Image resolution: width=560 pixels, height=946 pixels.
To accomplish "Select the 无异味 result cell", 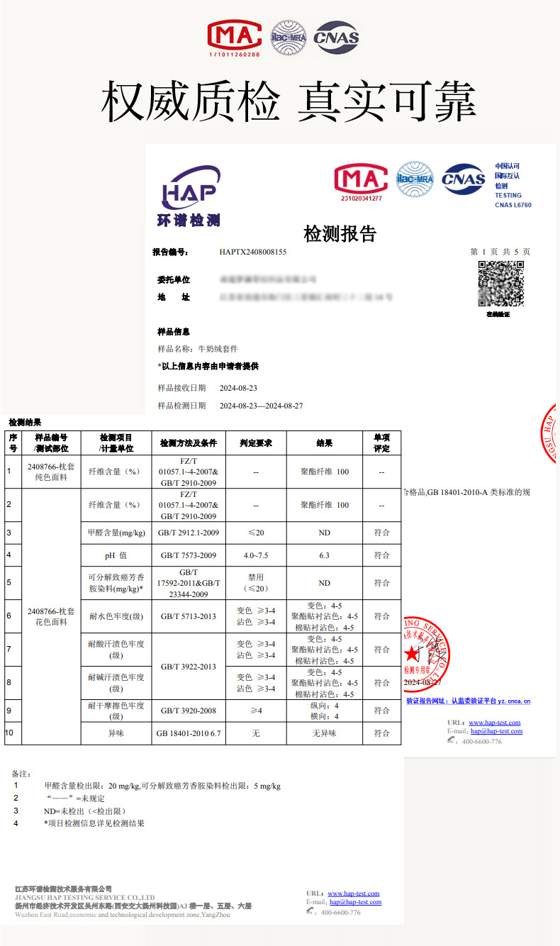I will [x=324, y=733].
